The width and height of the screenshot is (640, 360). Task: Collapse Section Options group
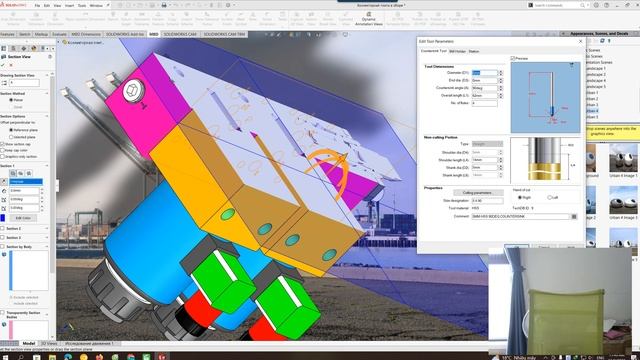click(x=47, y=116)
